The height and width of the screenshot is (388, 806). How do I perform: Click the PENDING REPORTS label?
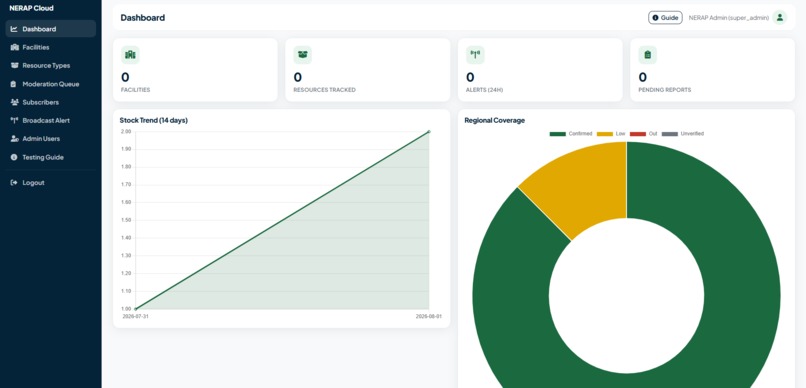pyautogui.click(x=665, y=90)
